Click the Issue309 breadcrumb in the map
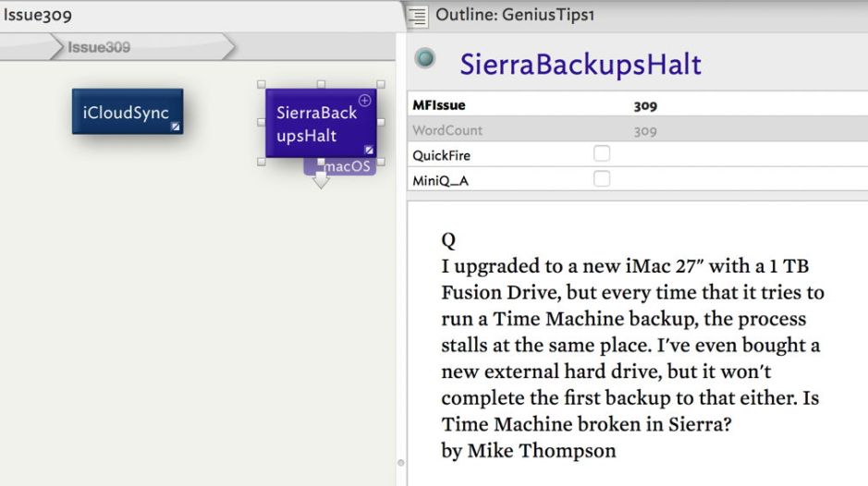The width and height of the screenshot is (868, 486). click(98, 47)
